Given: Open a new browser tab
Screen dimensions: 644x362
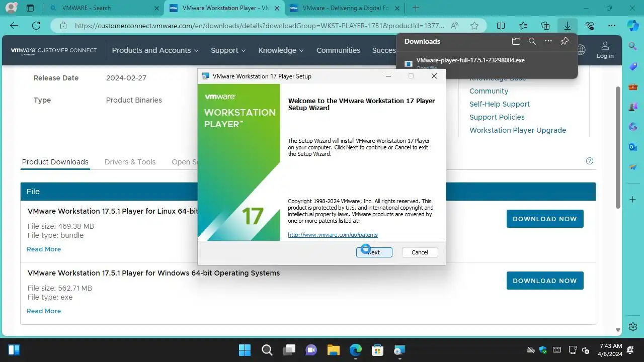Looking at the screenshot, I should [416, 8].
